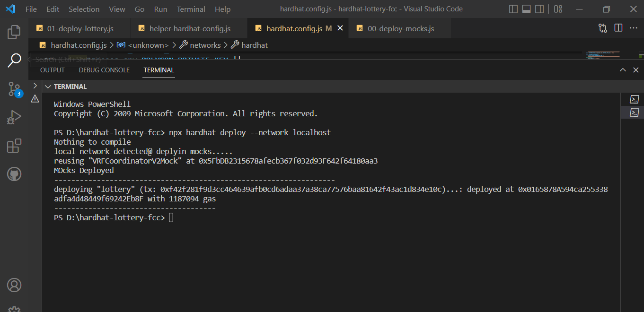
Task: Open the View menu
Action: [117, 9]
